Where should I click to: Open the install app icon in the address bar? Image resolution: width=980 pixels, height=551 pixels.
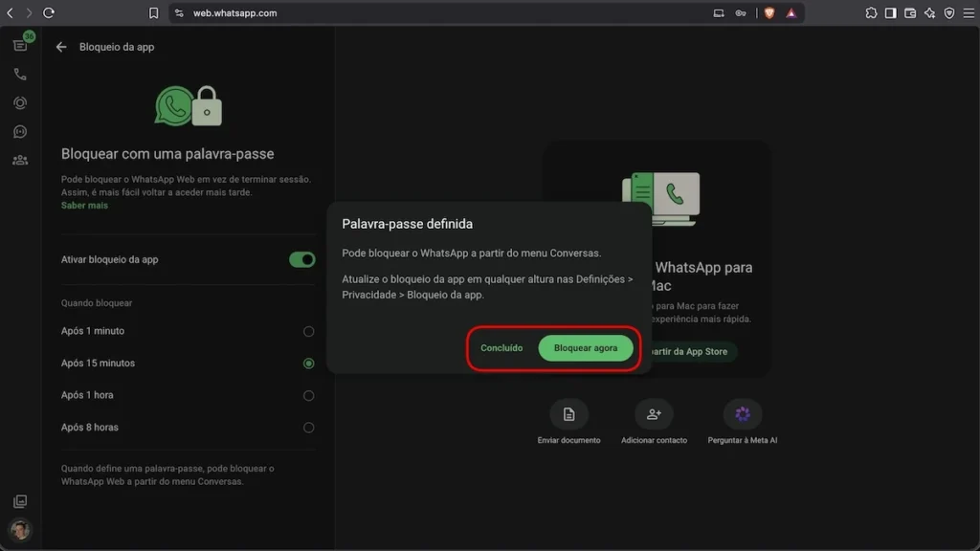coord(719,12)
